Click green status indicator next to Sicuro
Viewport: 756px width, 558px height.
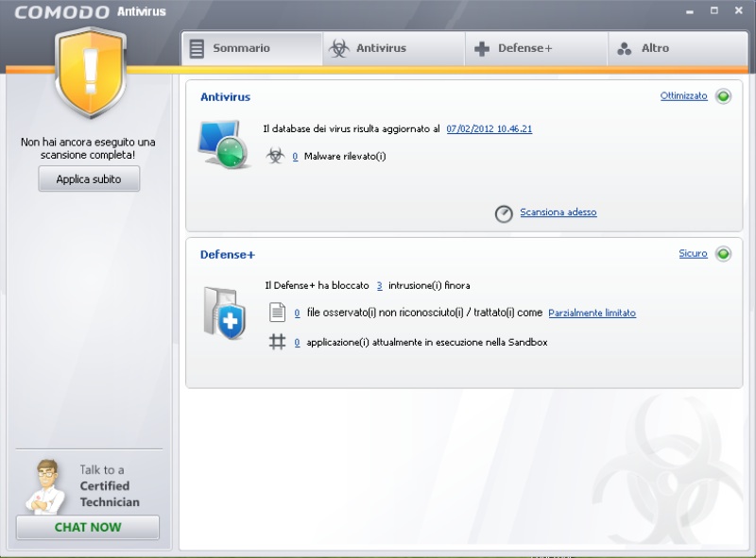click(x=723, y=254)
